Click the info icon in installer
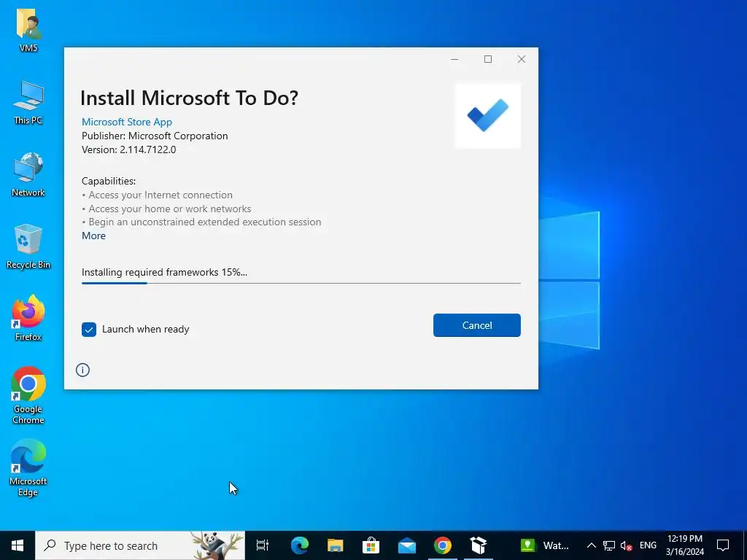This screenshot has height=560, width=747. [x=82, y=370]
